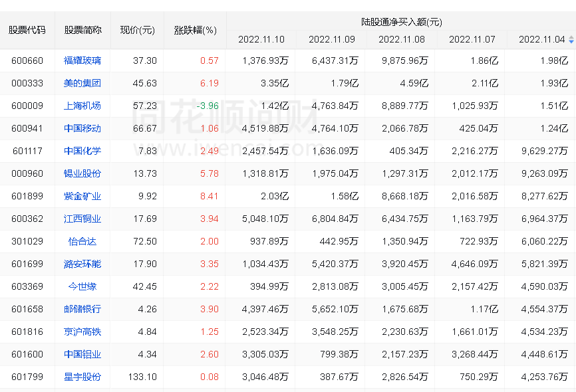Select stock code 601117
576x392 pixels.
pos(27,151)
